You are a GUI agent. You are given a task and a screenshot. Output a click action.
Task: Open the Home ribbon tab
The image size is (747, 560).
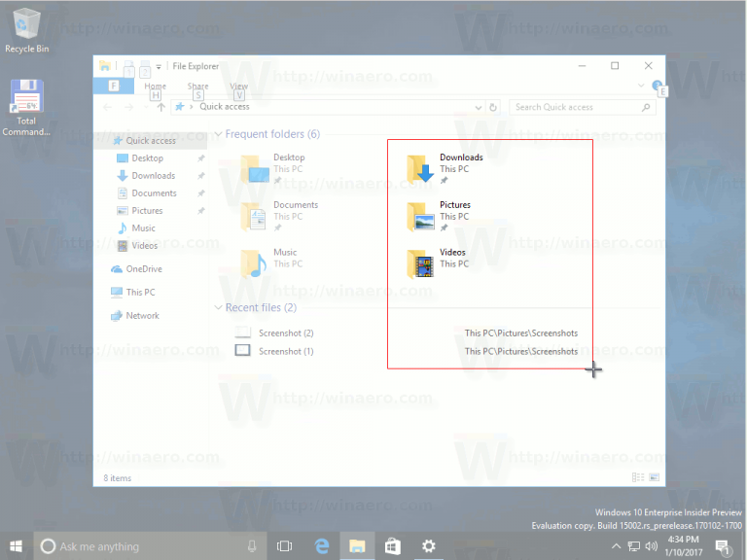pyautogui.click(x=156, y=87)
